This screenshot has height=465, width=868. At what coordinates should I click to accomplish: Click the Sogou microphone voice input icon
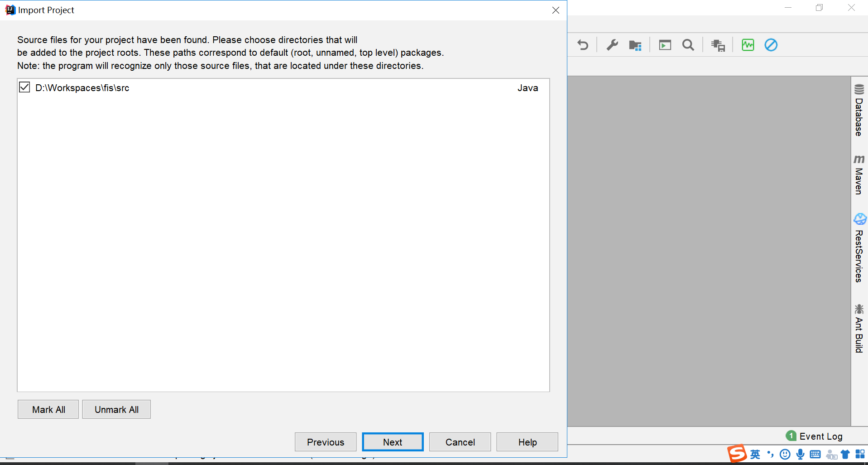tap(801, 454)
